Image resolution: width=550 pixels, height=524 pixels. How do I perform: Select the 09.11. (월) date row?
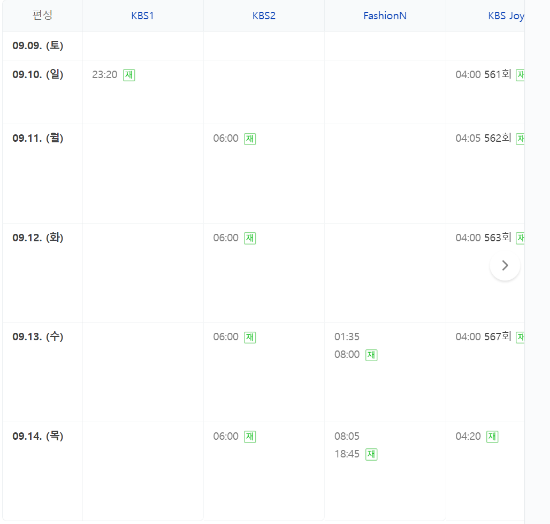(38, 138)
